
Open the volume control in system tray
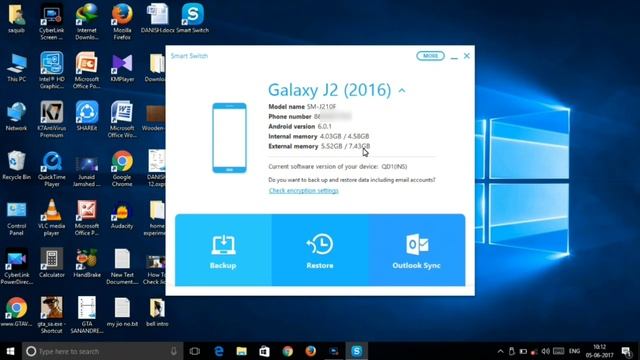(x=545, y=351)
